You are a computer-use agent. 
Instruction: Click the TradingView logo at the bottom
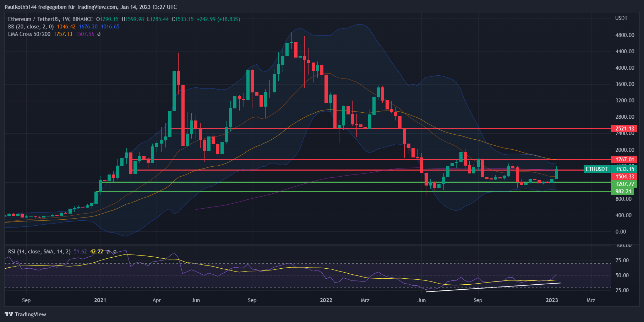coord(25,314)
